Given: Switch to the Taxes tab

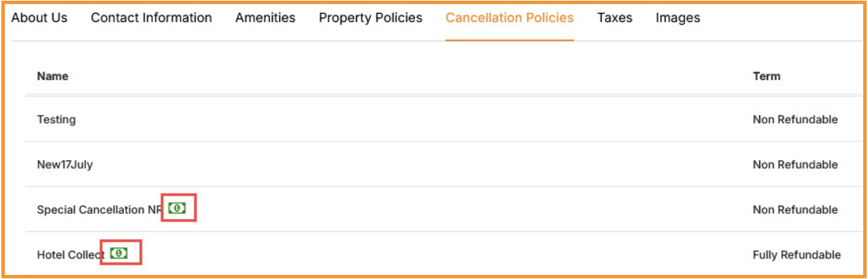Looking at the screenshot, I should point(615,18).
